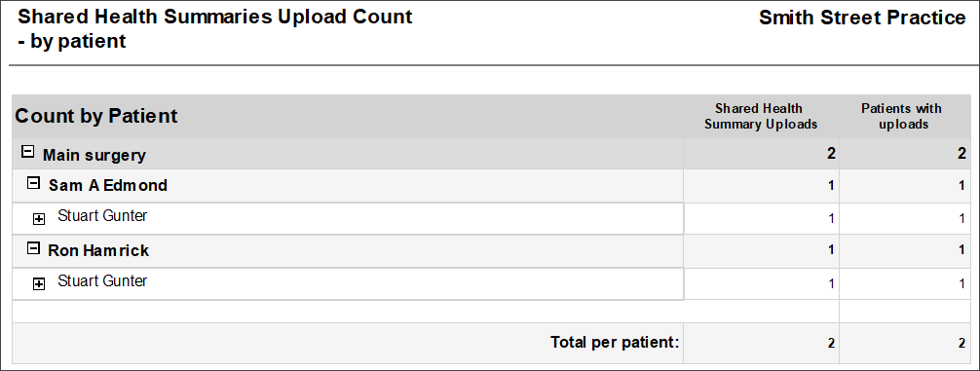Select Stuart Gunter text below Sam A Edmond

(x=102, y=216)
